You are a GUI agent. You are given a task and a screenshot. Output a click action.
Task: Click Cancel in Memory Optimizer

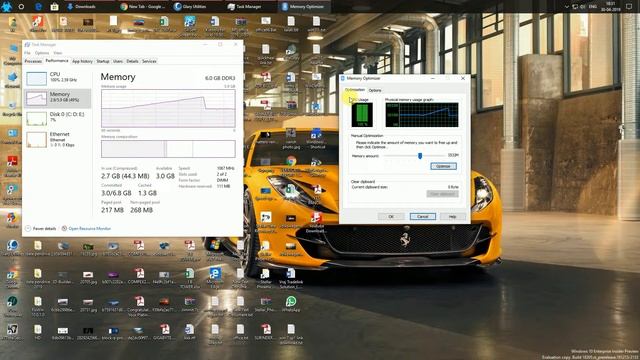click(422, 216)
